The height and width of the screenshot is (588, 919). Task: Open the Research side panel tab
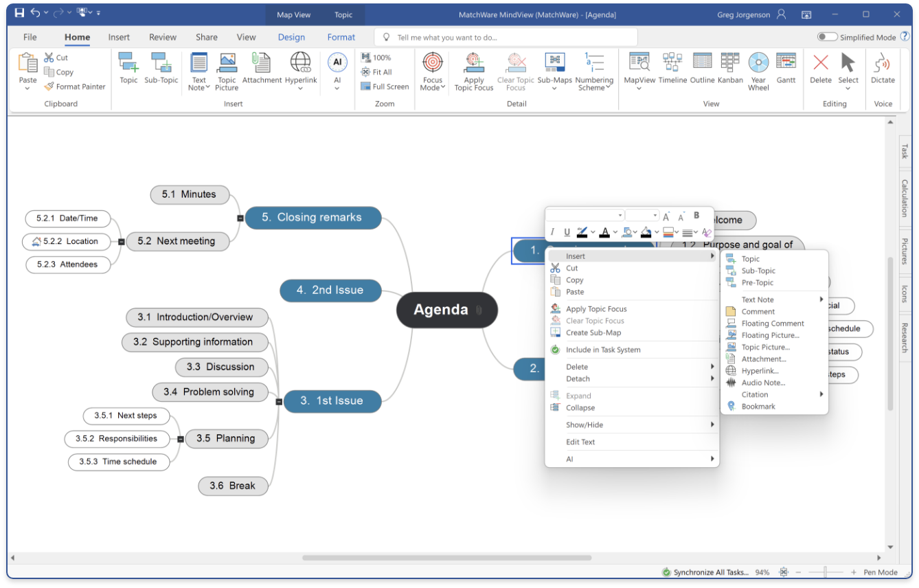point(905,337)
